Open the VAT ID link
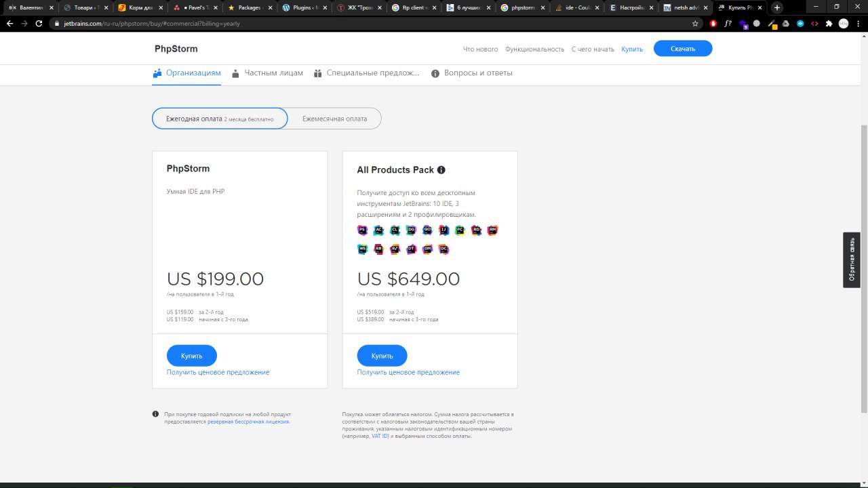 380,436
